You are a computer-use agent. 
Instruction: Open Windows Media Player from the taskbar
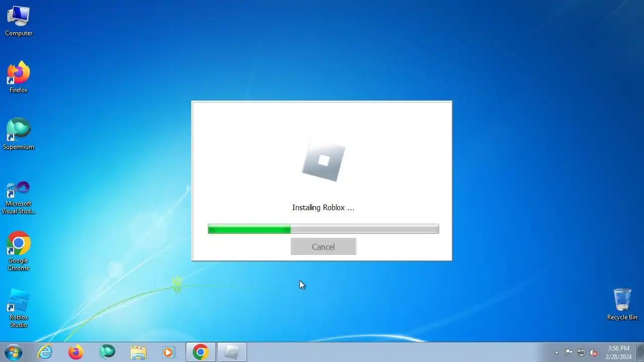pyautogui.click(x=169, y=352)
